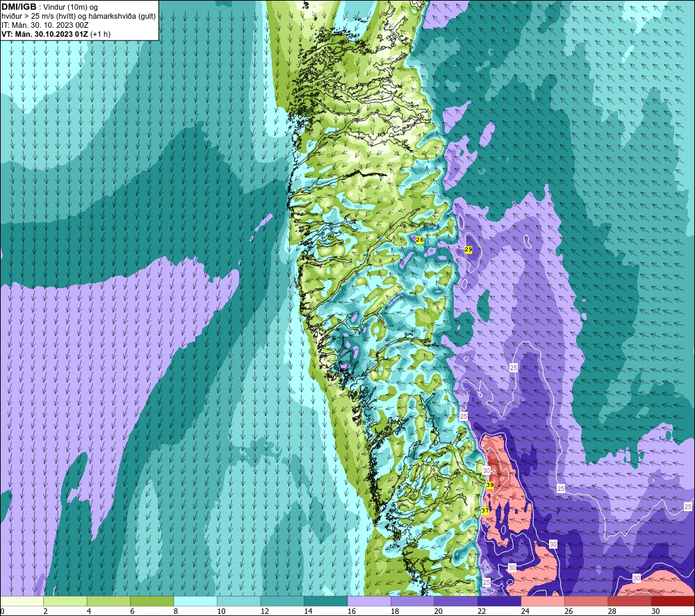
Task: Pick the 22–24 dark indigo legend swatch
Action: point(500,601)
